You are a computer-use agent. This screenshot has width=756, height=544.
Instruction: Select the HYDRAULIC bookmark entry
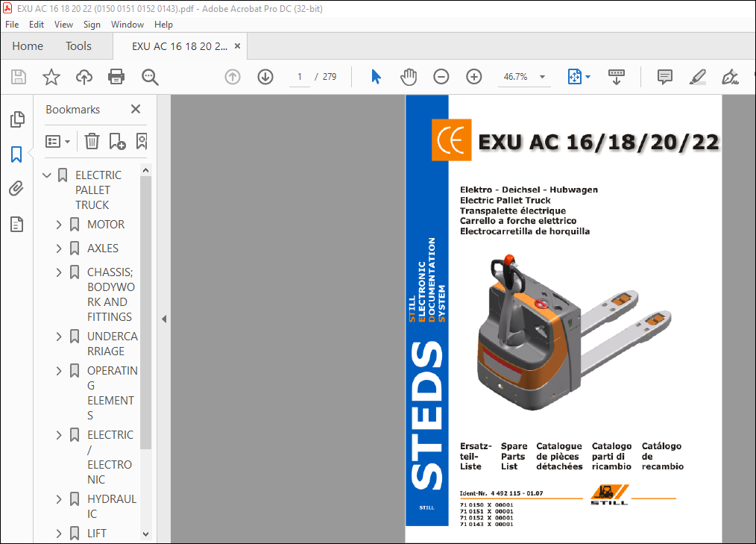[111, 507]
